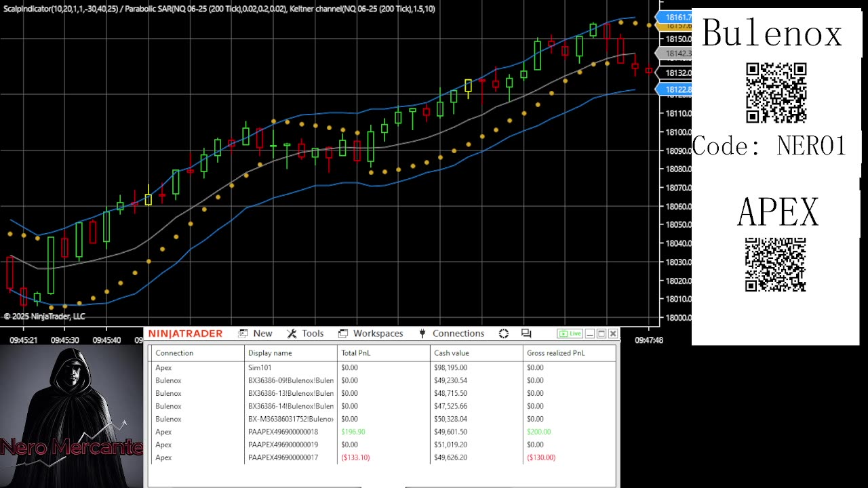Image resolution: width=868 pixels, height=488 pixels.
Task: Select account BX36386-13!Bulenox row
Action: [383, 393]
